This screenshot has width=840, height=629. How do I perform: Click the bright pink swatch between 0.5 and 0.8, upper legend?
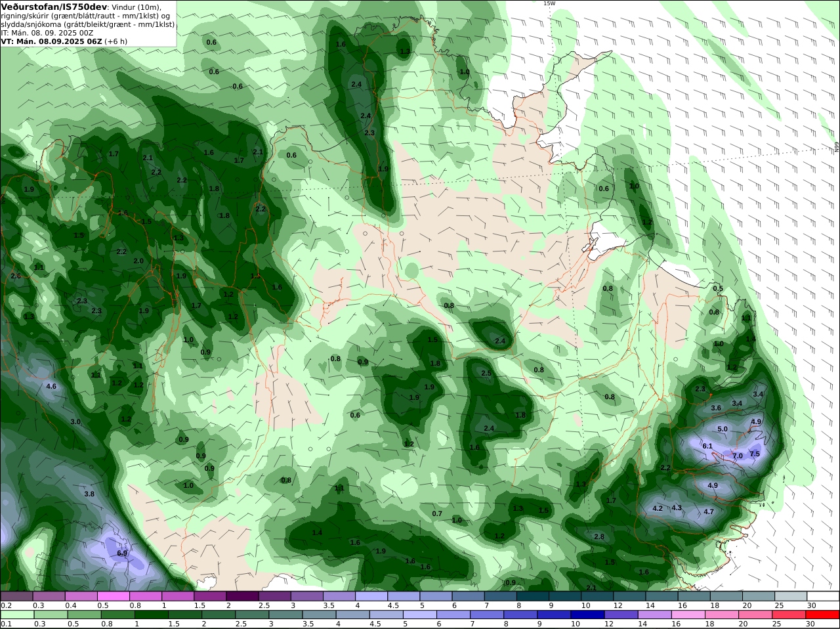click(x=113, y=596)
